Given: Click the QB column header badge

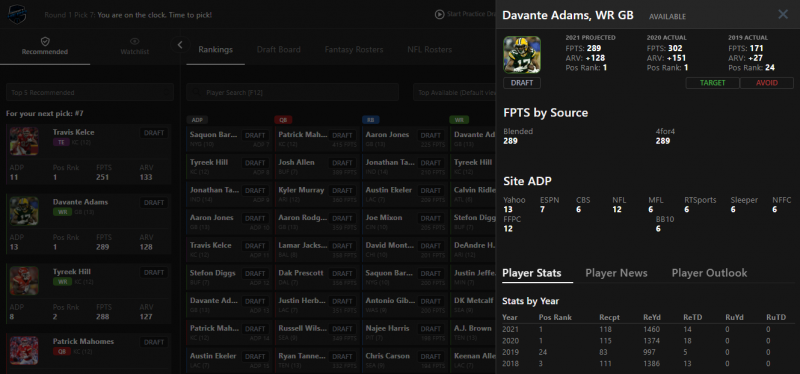Looking at the screenshot, I should tap(283, 120).
